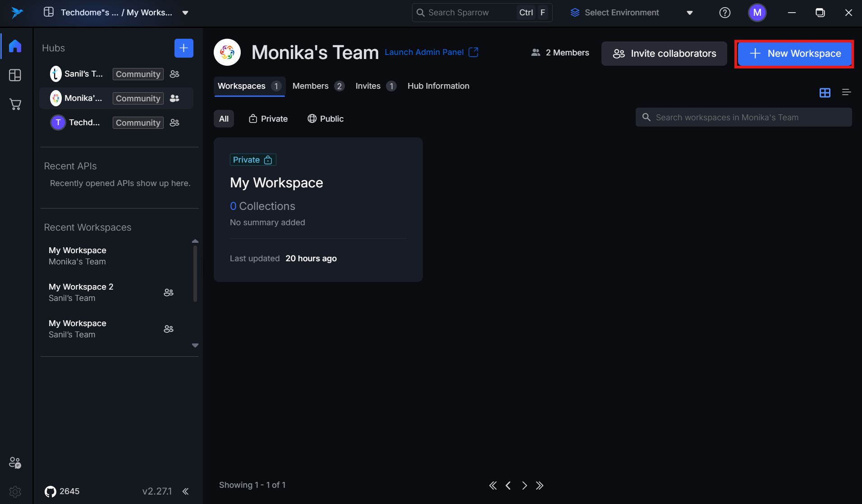862x504 pixels.
Task: Click Techdome's / My Works... breadcrumb
Action: 116,13
